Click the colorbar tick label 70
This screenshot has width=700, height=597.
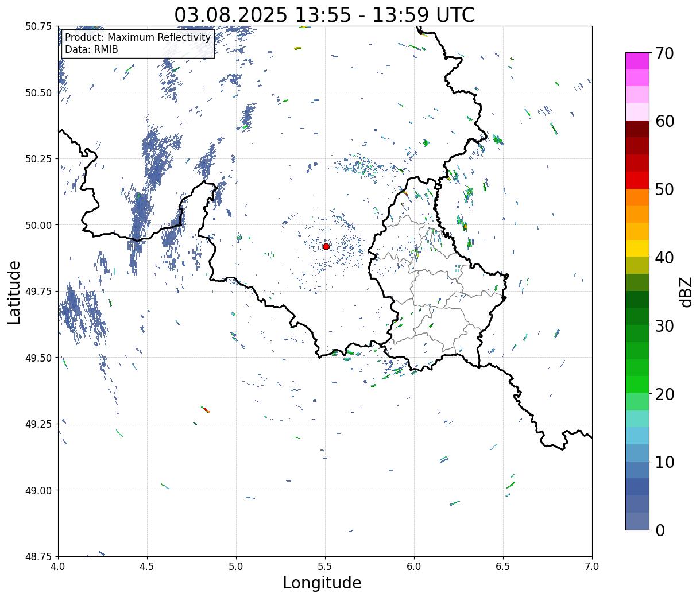[x=664, y=53]
